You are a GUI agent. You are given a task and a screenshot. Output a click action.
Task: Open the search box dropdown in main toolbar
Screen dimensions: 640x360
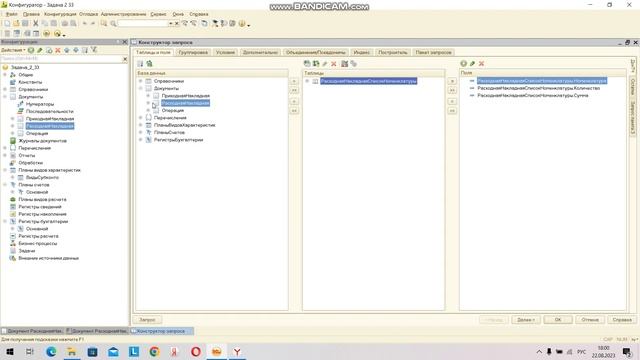click(171, 24)
